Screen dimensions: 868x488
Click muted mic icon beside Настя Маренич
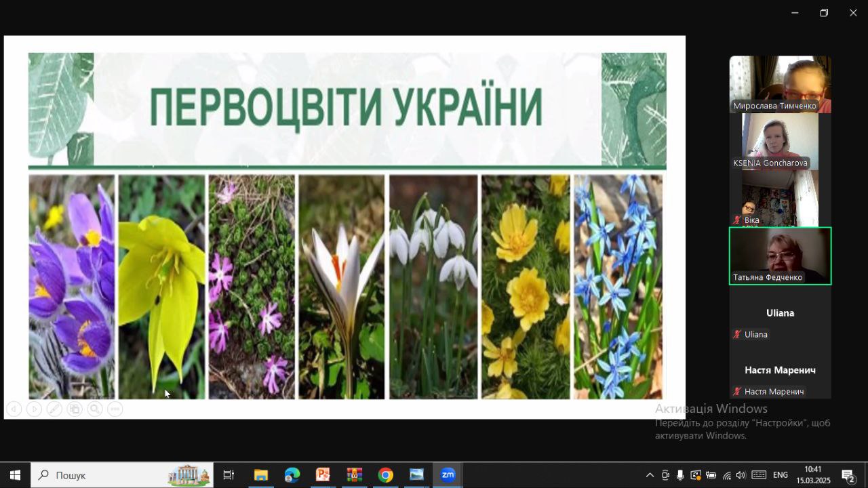point(737,392)
